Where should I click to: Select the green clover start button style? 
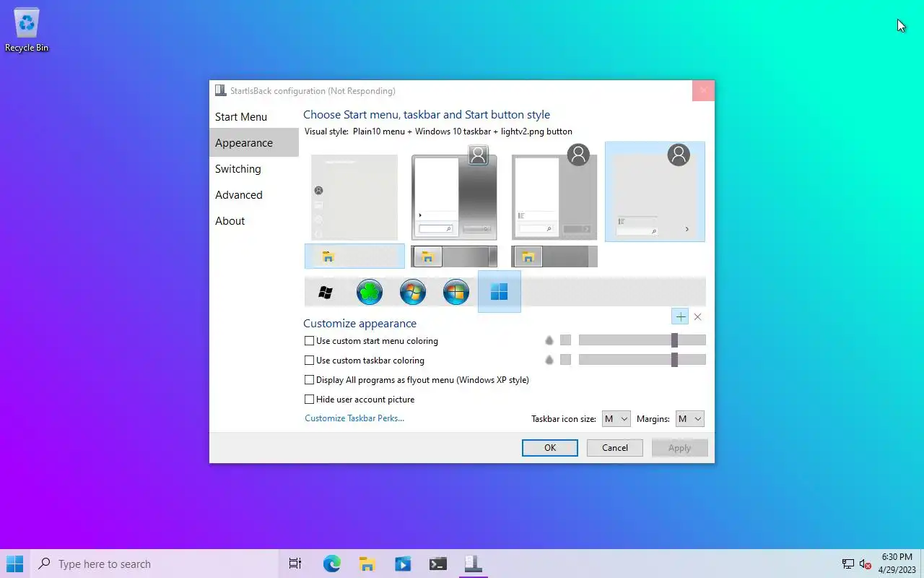click(370, 292)
